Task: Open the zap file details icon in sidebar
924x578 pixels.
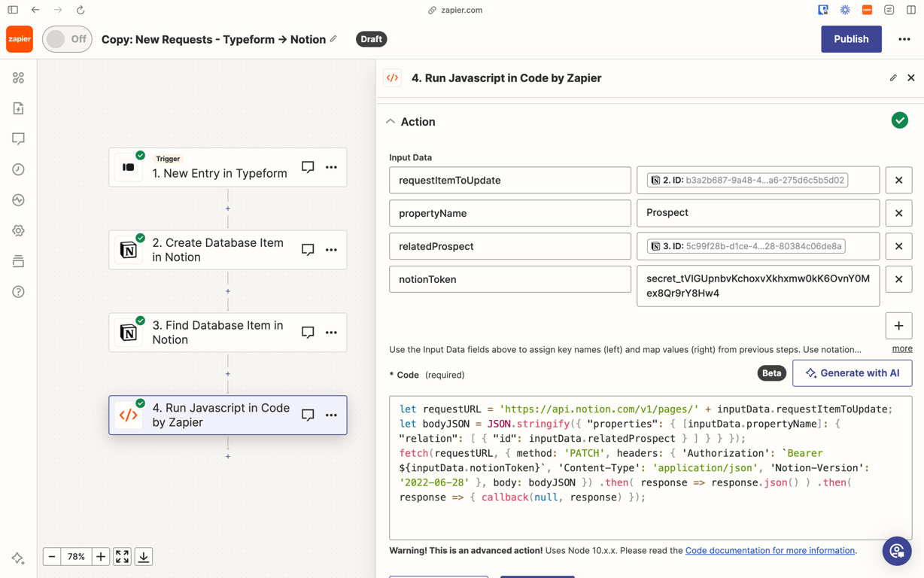Action: [x=19, y=108]
